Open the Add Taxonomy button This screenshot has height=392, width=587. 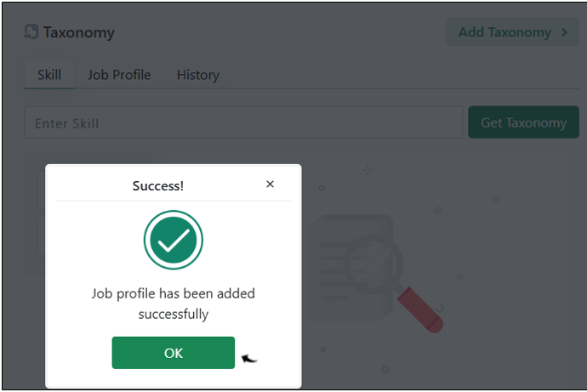(512, 32)
